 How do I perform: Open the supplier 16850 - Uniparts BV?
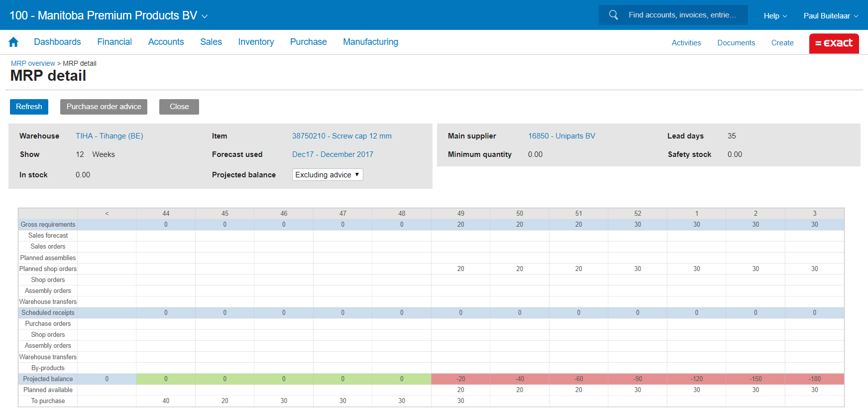click(x=561, y=136)
